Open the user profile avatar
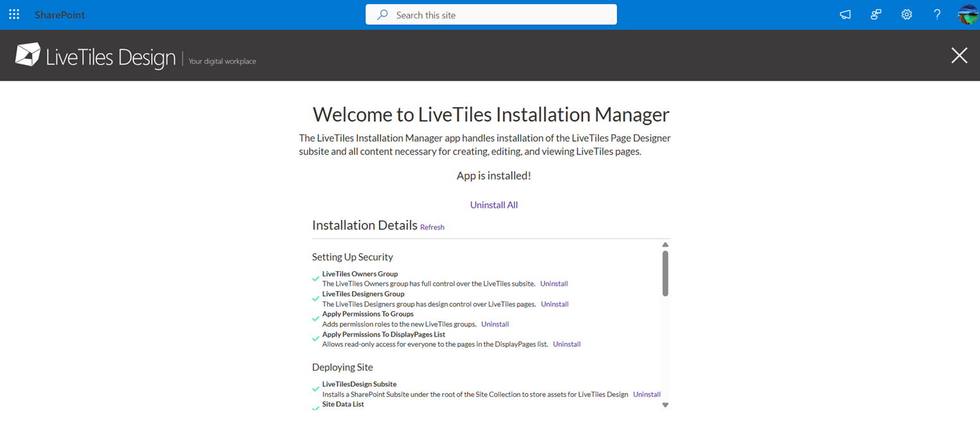This screenshot has height=443, width=980. point(967,14)
